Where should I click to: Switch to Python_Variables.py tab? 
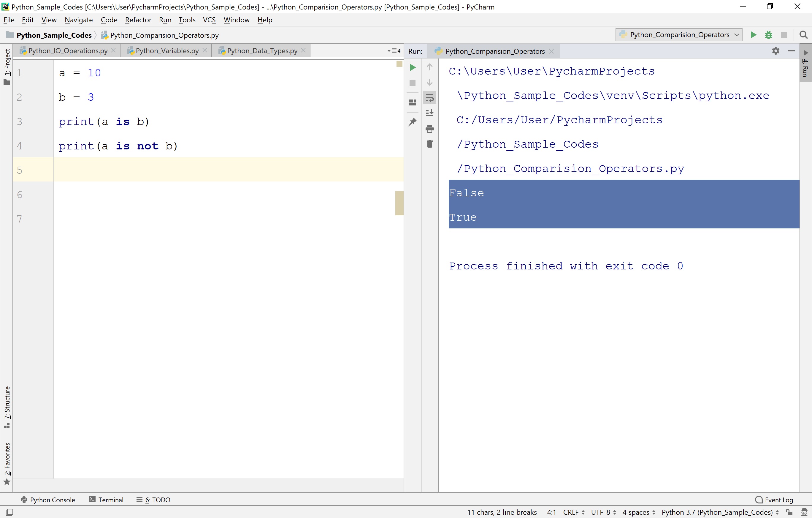(167, 50)
